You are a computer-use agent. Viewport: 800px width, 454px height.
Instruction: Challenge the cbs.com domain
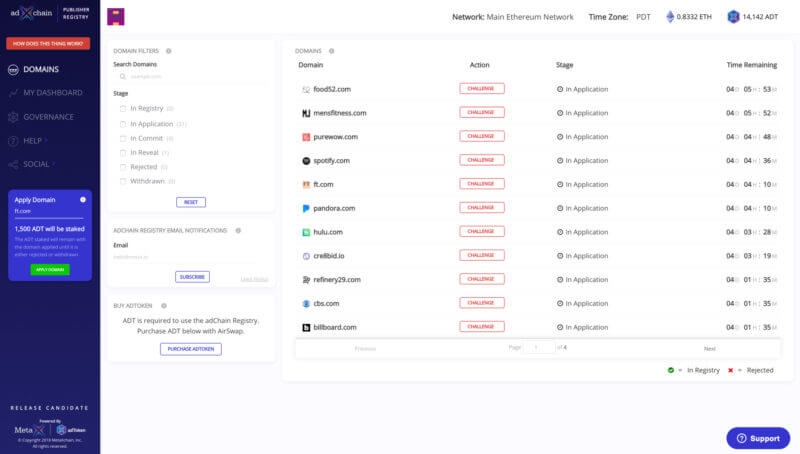click(x=482, y=303)
